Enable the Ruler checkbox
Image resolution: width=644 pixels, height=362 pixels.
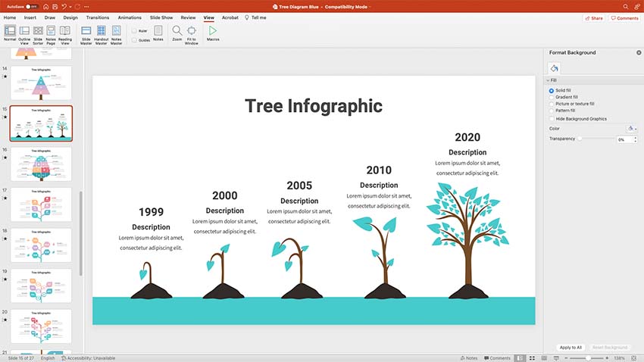pyautogui.click(x=134, y=31)
